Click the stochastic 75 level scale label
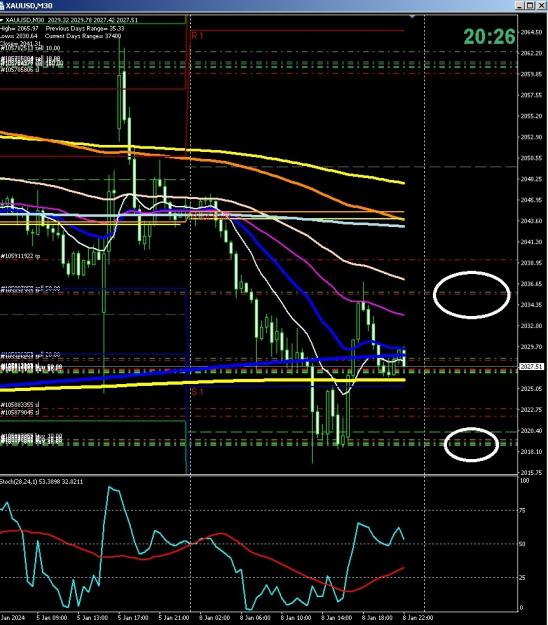This screenshot has height=625, width=548. point(524,510)
